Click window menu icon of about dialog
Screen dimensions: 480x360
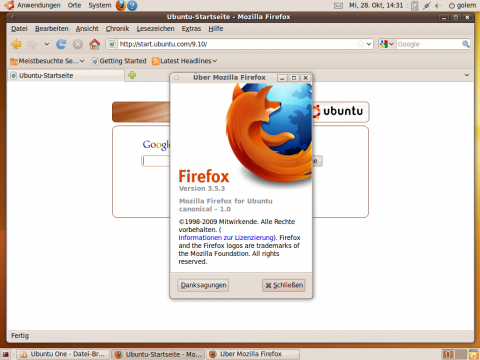[x=177, y=78]
